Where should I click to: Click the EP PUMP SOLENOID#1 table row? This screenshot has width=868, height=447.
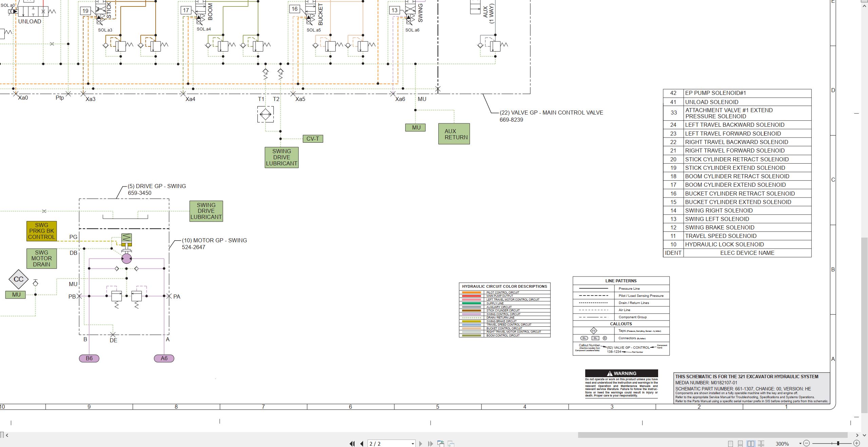(737, 93)
